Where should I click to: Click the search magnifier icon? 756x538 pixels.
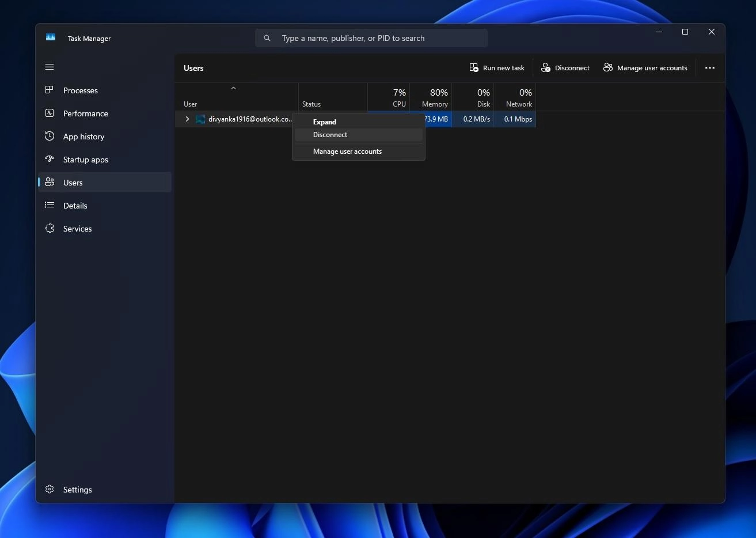(x=267, y=38)
